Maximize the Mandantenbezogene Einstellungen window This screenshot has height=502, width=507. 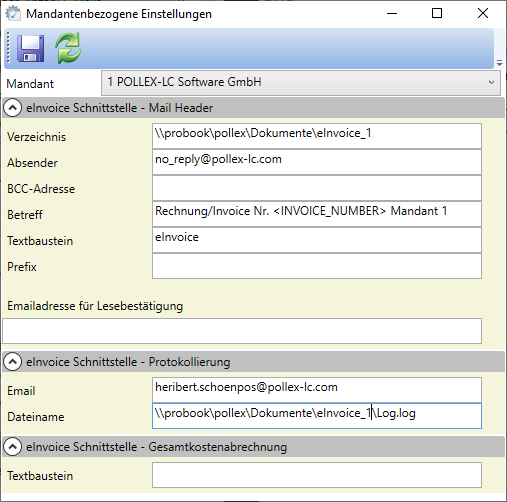[x=437, y=13]
